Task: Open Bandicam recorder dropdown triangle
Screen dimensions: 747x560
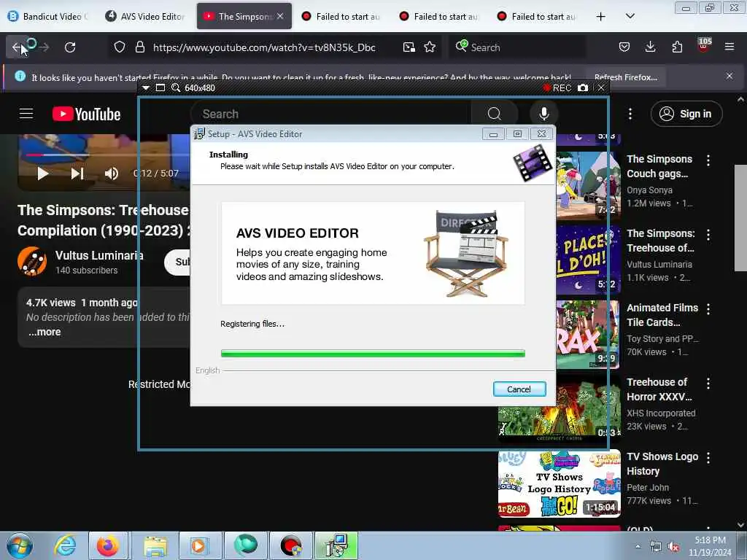Action: (146, 88)
